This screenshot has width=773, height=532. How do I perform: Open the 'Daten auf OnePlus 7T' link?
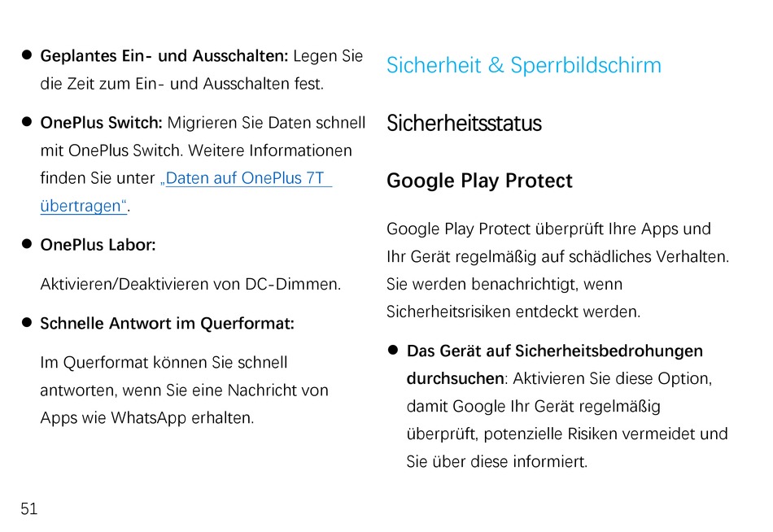[246, 178]
